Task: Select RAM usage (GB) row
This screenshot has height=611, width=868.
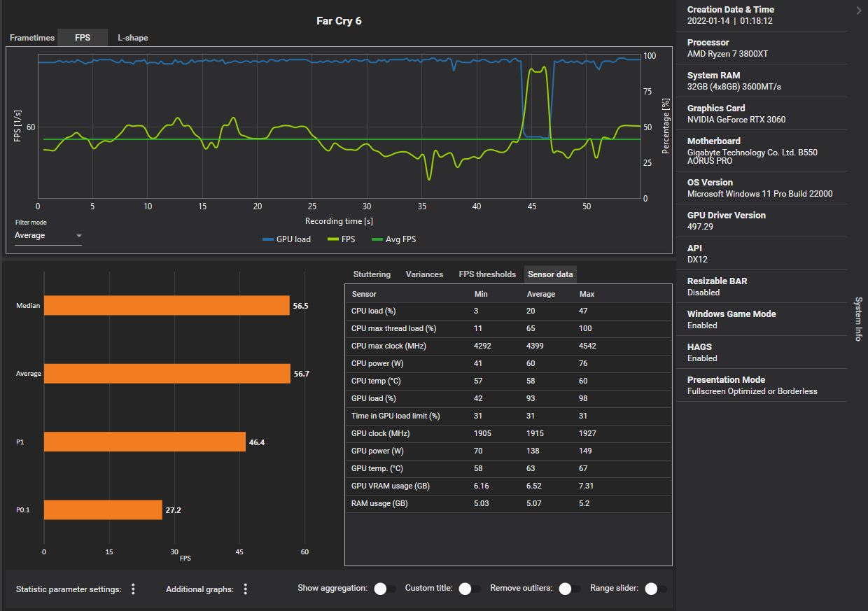Action: (508, 504)
